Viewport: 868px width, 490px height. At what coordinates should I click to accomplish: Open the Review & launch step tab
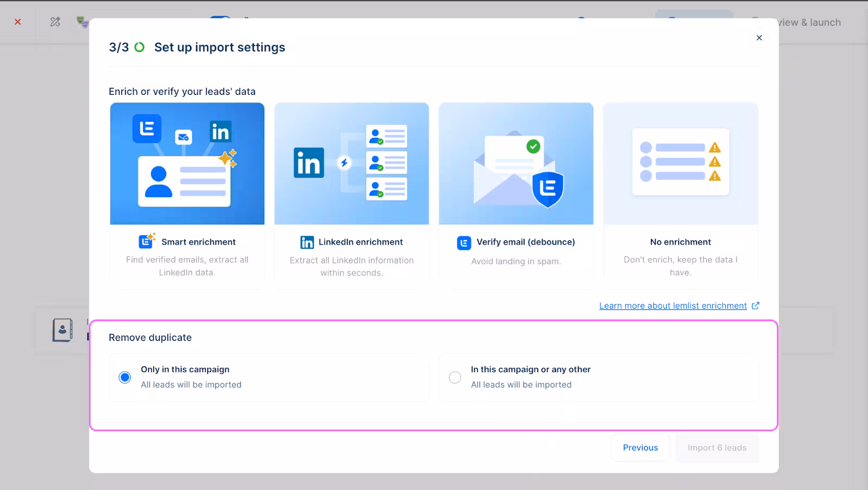[x=808, y=22]
